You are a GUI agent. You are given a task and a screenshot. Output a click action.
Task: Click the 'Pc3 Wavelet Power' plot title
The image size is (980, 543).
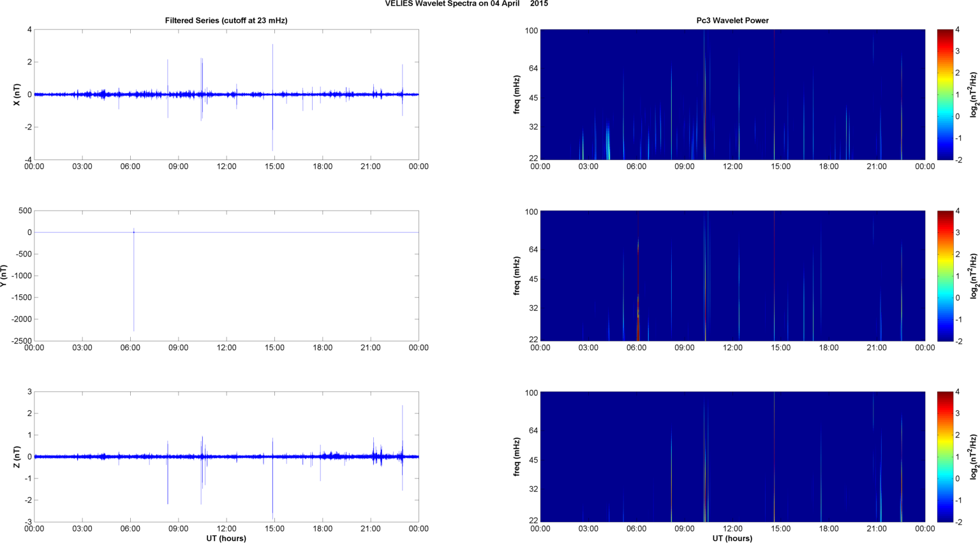732,20
